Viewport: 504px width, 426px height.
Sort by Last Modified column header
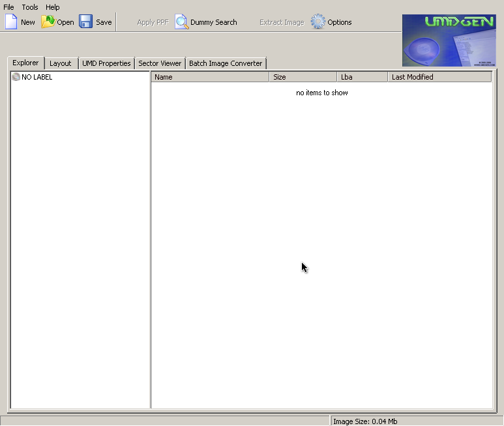pyautogui.click(x=439, y=77)
